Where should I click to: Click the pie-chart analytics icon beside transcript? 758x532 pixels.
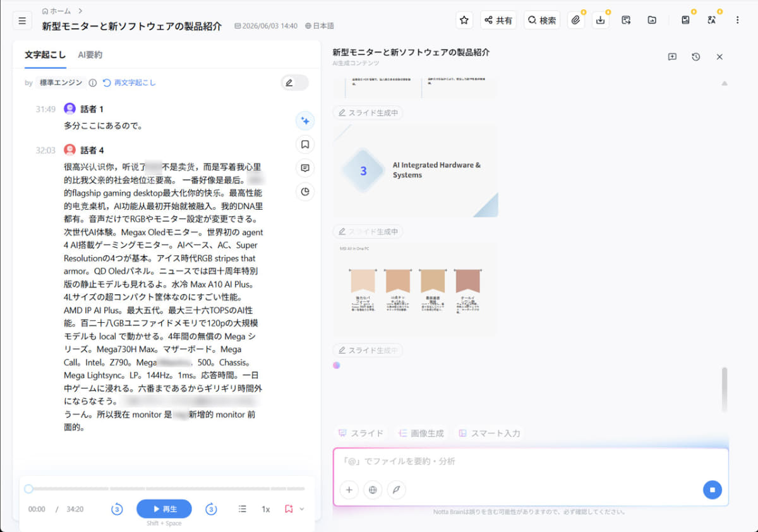(x=305, y=192)
